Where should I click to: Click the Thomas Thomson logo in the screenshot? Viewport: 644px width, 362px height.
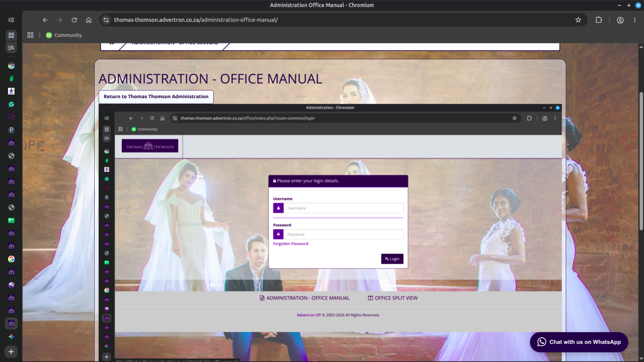pyautogui.click(x=150, y=146)
